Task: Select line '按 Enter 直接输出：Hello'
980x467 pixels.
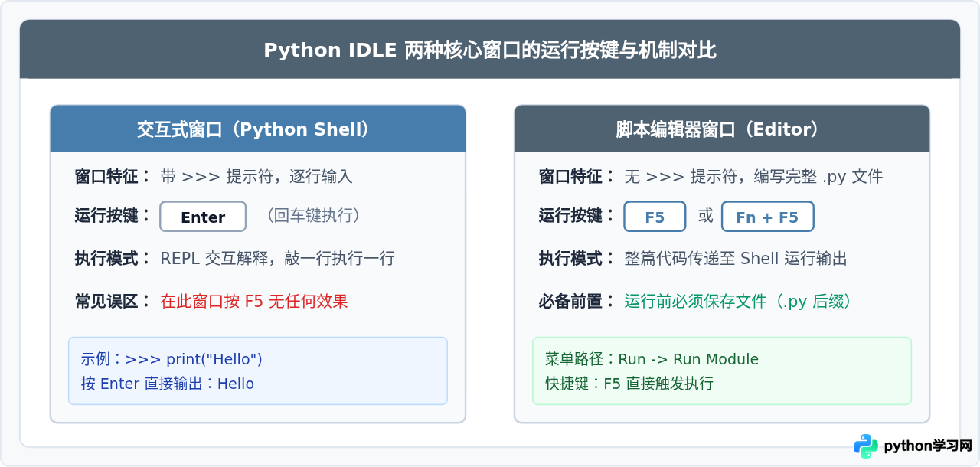Action: point(167,384)
